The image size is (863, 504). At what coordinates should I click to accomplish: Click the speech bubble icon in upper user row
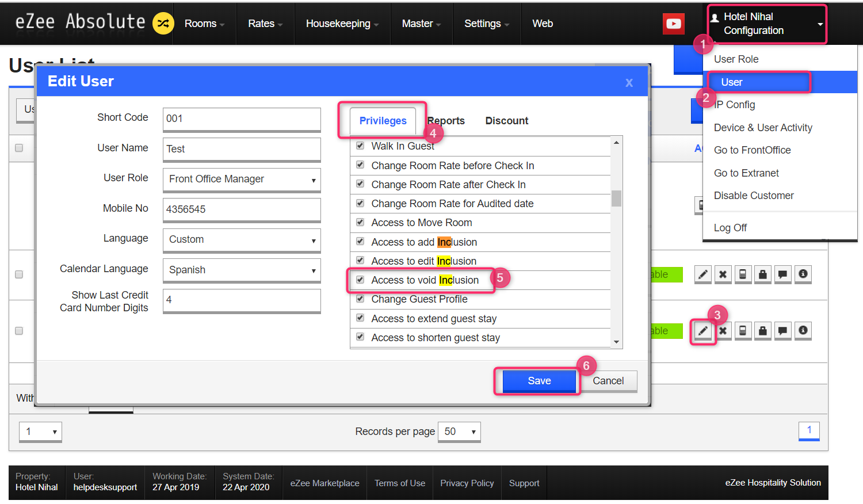(x=783, y=274)
